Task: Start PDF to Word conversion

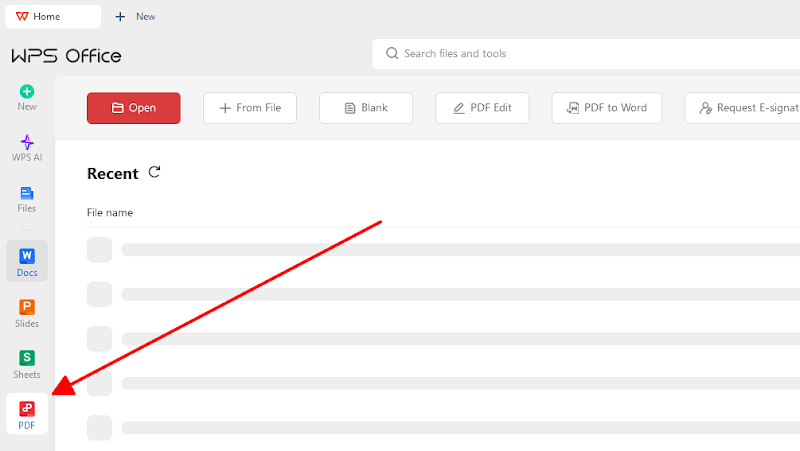Action: tap(607, 108)
